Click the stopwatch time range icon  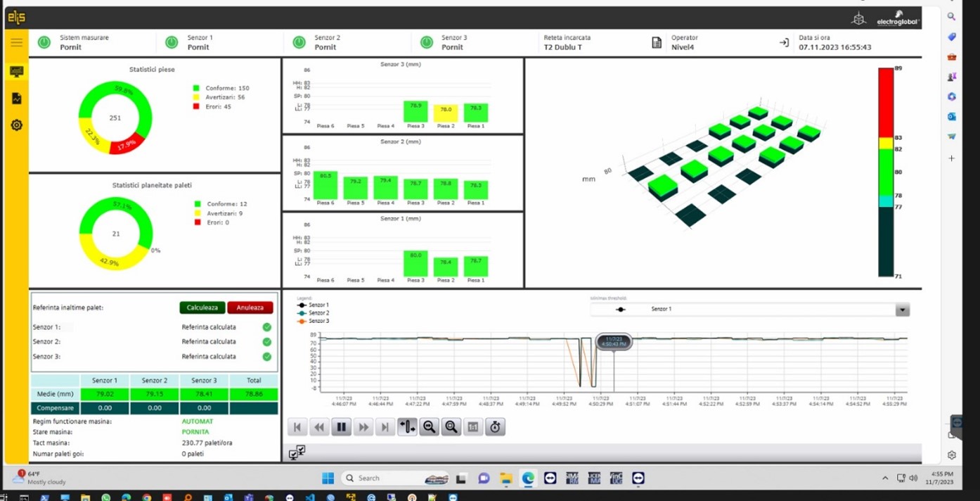(495, 427)
